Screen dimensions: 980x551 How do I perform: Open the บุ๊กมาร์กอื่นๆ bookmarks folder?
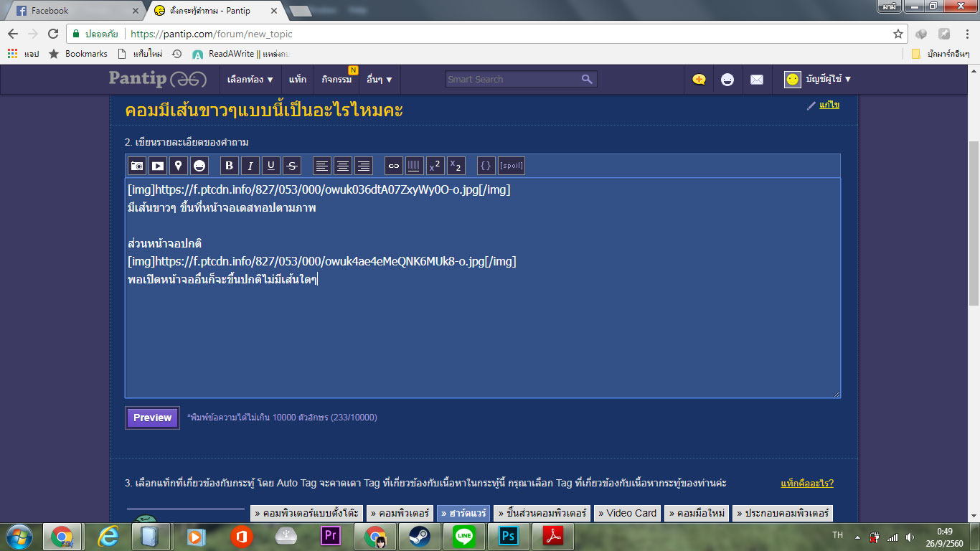point(941,54)
